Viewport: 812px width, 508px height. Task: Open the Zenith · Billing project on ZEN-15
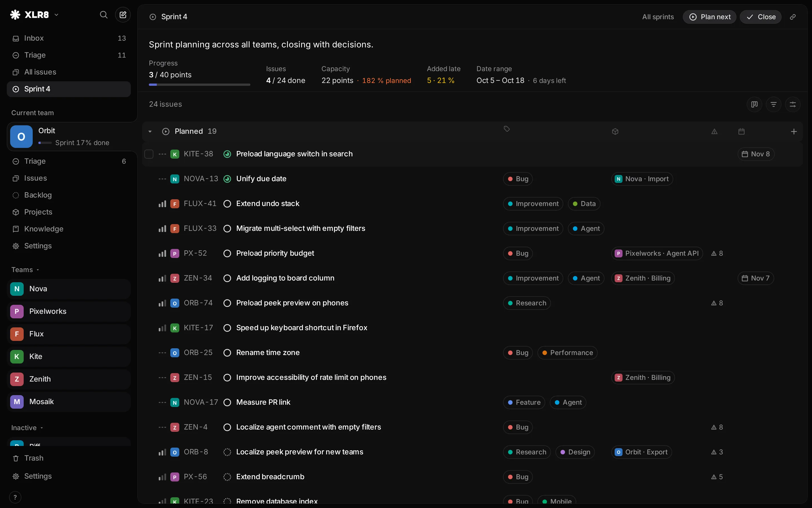(x=643, y=378)
